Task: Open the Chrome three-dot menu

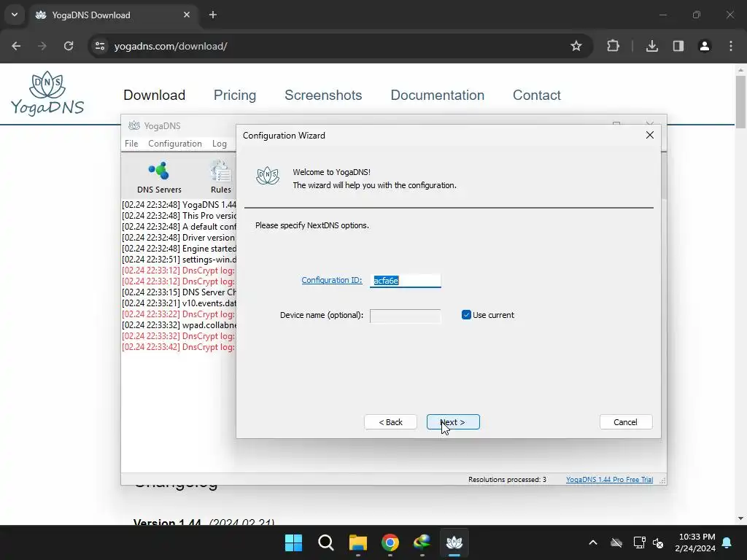Action: [x=731, y=46]
